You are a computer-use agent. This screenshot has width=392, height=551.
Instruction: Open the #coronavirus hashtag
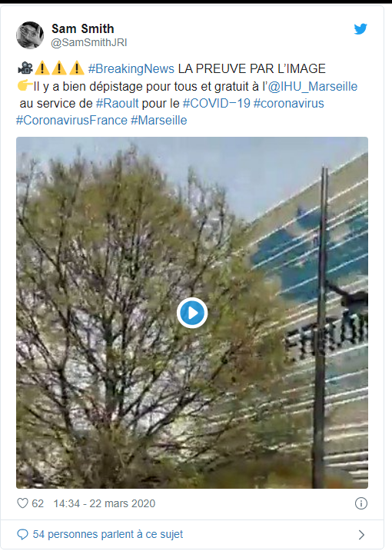click(289, 103)
